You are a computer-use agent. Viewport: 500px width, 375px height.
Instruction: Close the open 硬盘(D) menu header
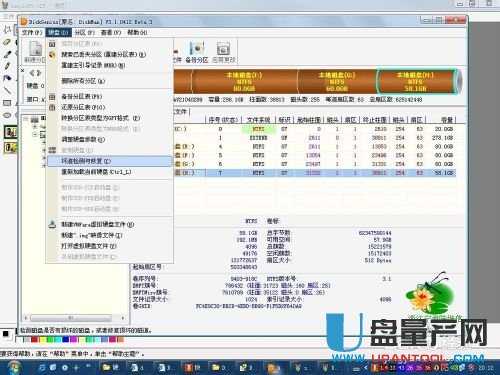point(58,32)
